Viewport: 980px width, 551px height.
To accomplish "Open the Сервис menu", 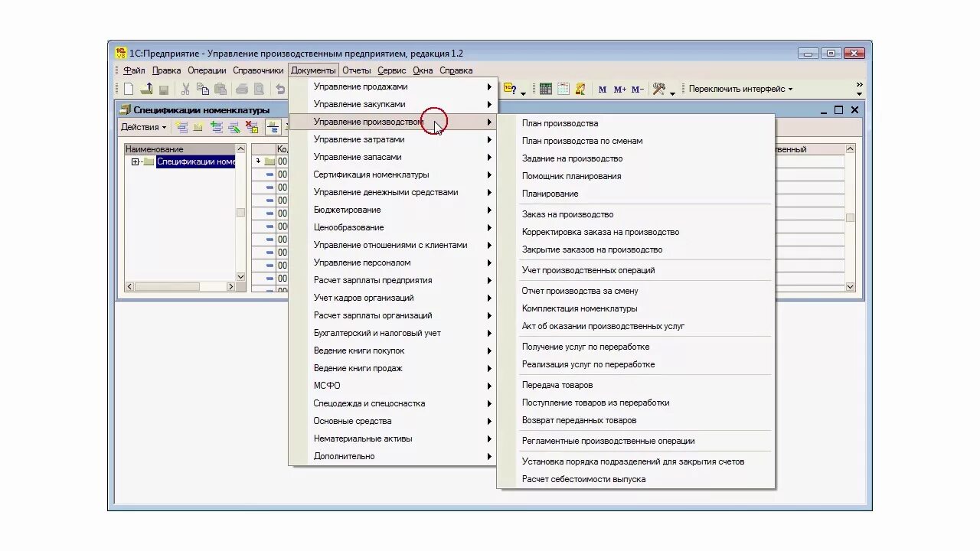I will point(392,70).
